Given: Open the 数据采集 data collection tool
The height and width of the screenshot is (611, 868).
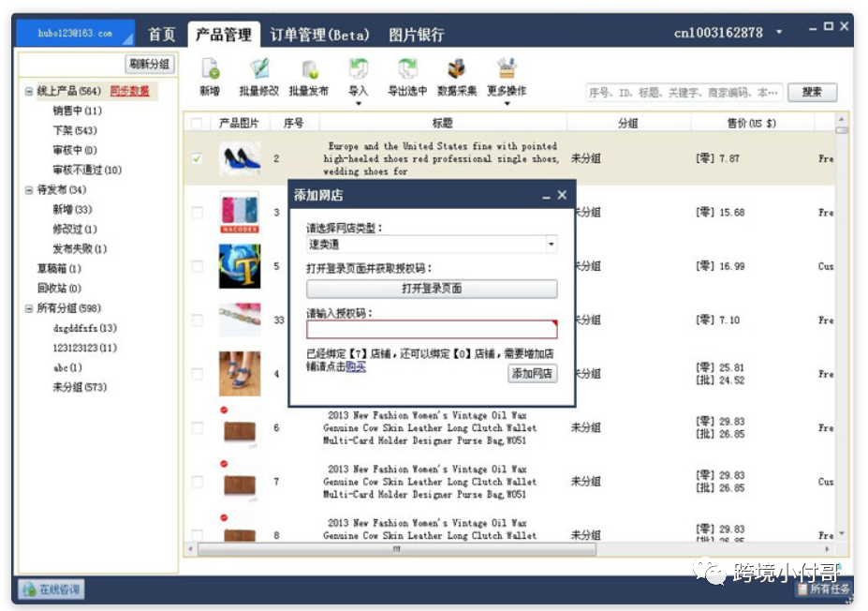Looking at the screenshot, I should (457, 69).
